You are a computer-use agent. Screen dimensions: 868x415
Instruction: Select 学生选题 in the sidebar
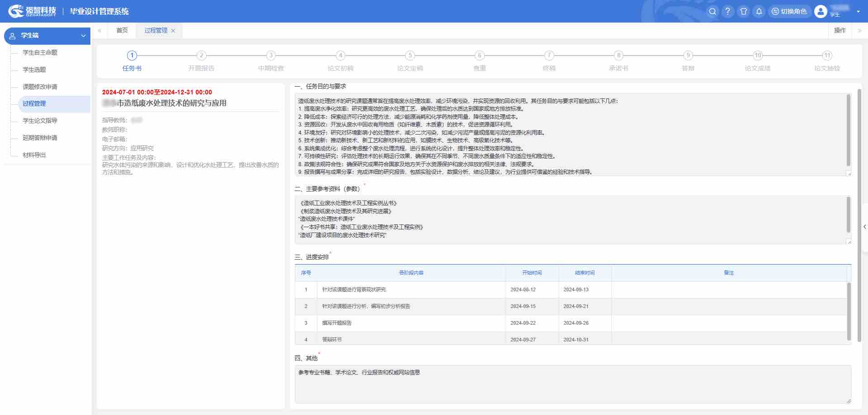tap(34, 70)
